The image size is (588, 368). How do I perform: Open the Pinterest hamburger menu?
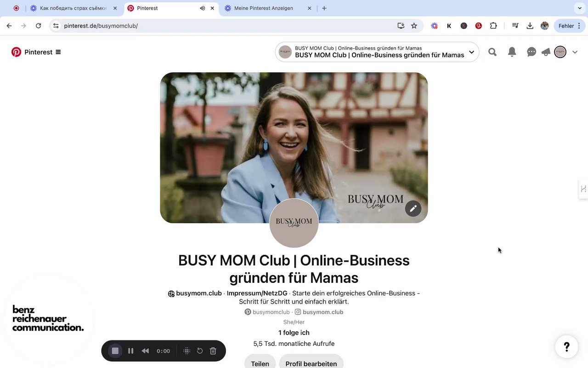click(58, 52)
